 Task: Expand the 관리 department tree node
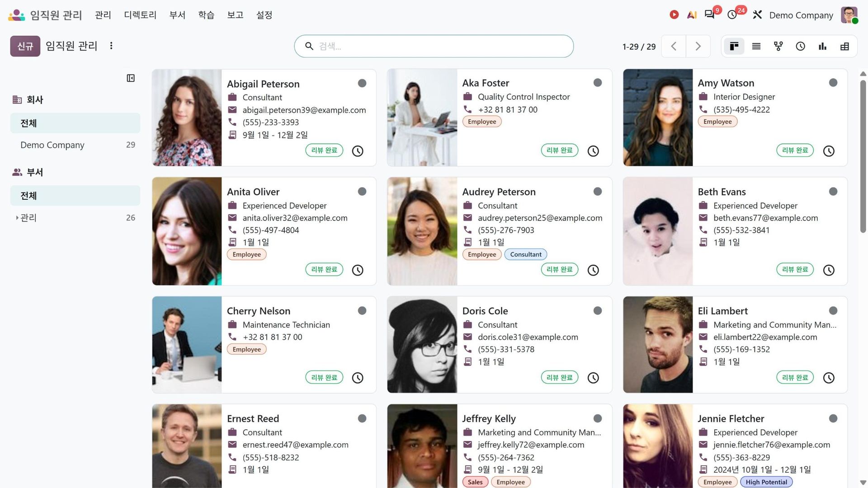(x=17, y=218)
